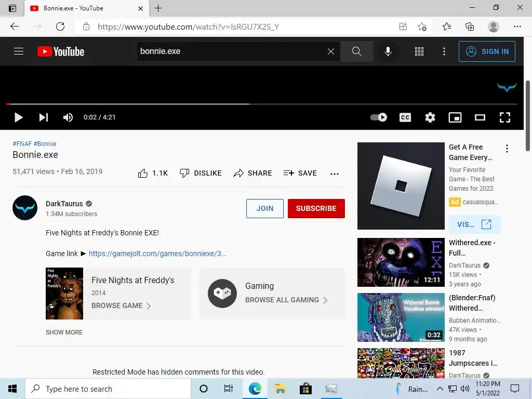Open 1987 Jumpscares video title
This screenshot has width=532, height=399.
tap(473, 358)
